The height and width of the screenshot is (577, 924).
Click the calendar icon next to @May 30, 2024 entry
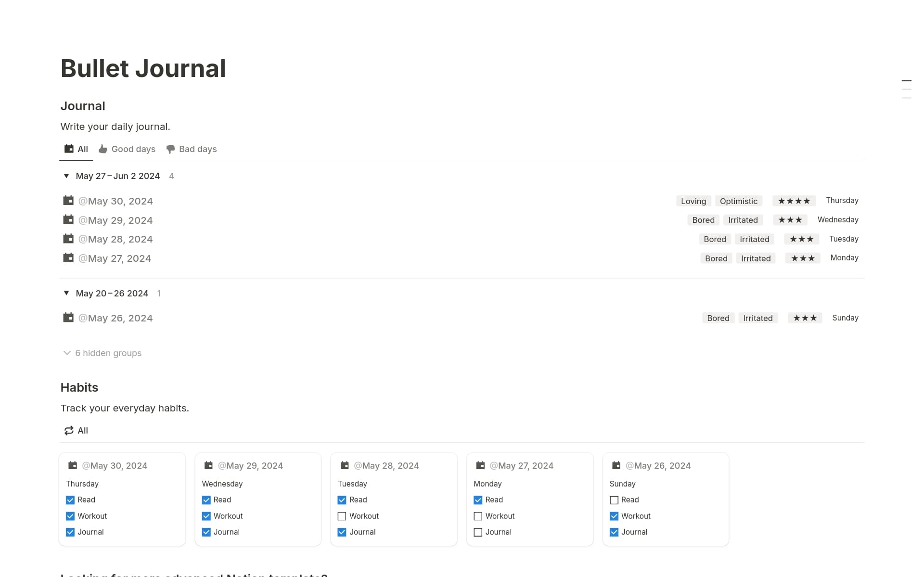[x=68, y=200]
